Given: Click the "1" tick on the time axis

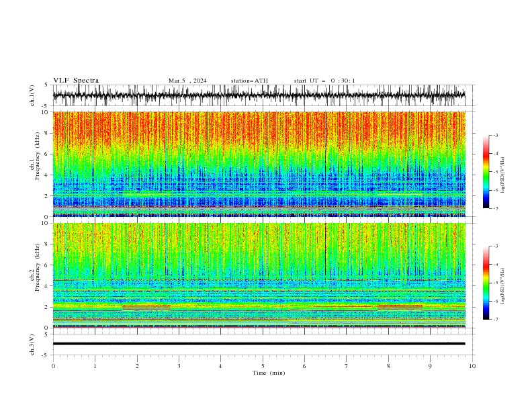Looking at the screenshot, I should pos(95,366).
